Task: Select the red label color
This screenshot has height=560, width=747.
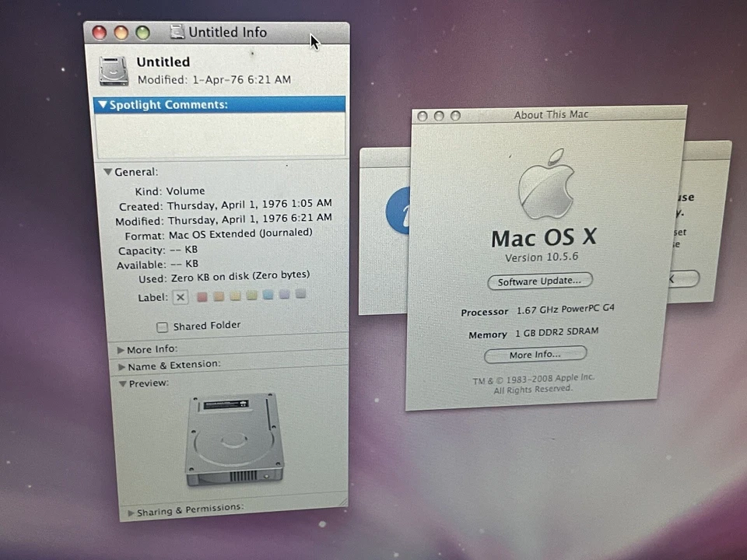Action: (x=202, y=296)
